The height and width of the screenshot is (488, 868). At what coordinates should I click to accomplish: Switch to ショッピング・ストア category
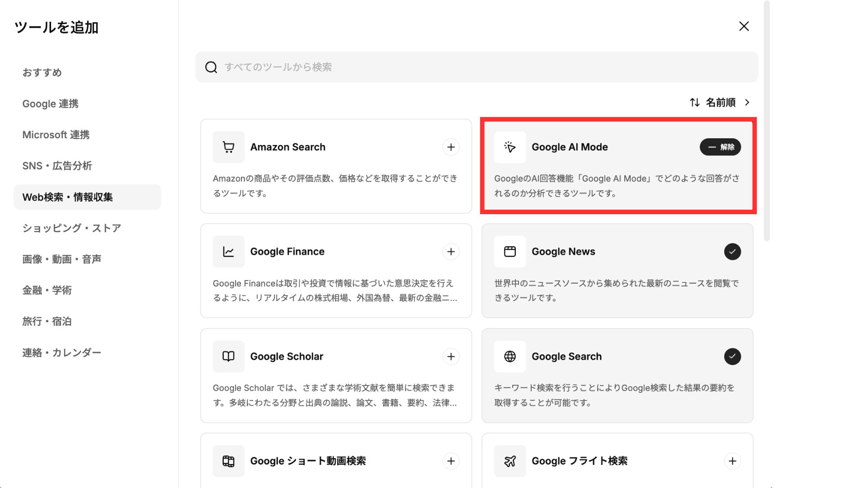(71, 228)
